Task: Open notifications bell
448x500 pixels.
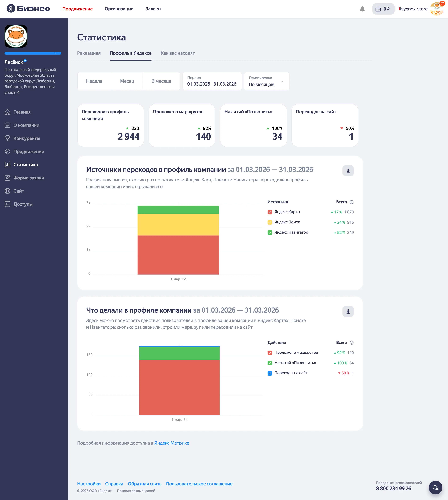Action: point(362,9)
